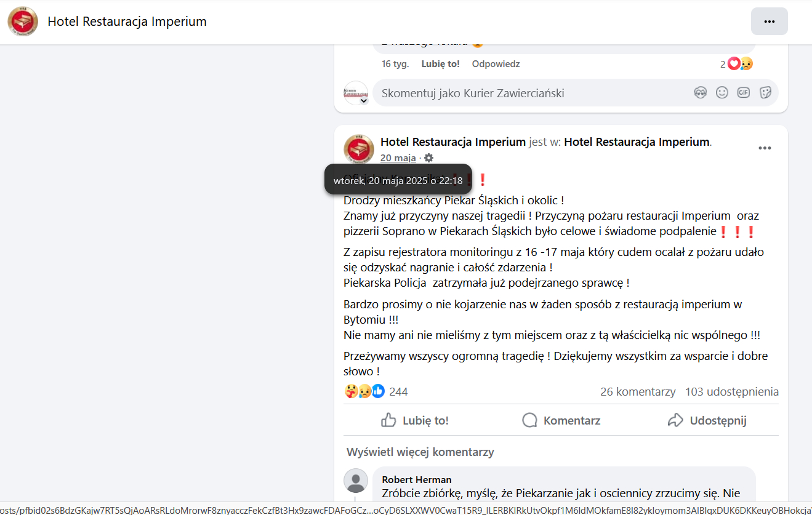Image resolution: width=812 pixels, height=515 pixels.
Task: Like the comment from 16 weeks ago
Action: [x=440, y=64]
